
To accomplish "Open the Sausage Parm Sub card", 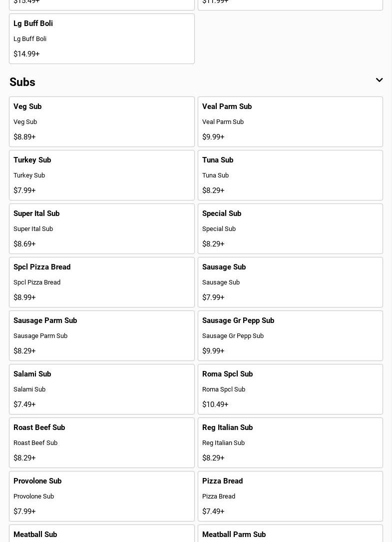I will 101,335.
